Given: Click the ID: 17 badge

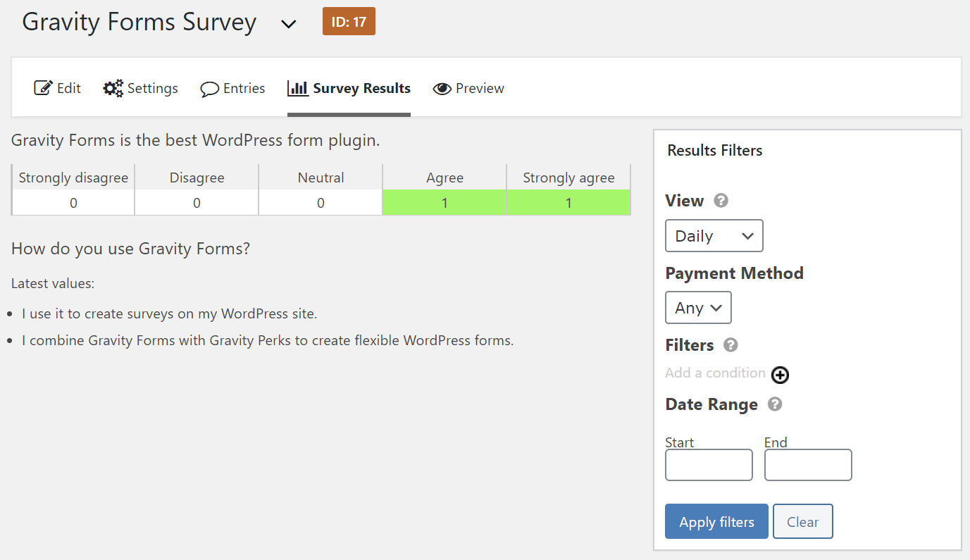Looking at the screenshot, I should point(349,21).
